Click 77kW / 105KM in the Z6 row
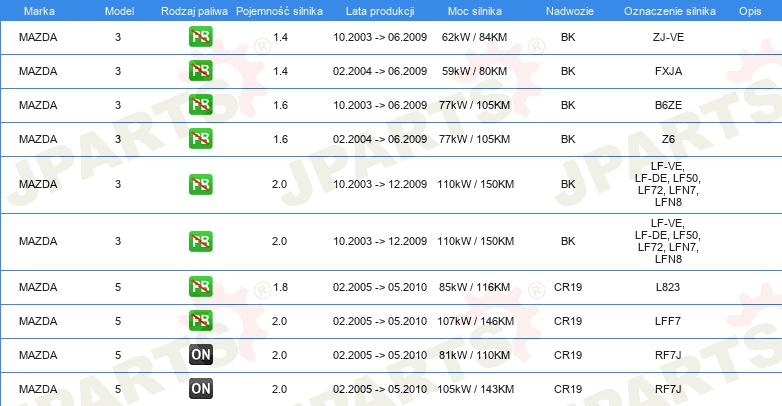 point(474,139)
